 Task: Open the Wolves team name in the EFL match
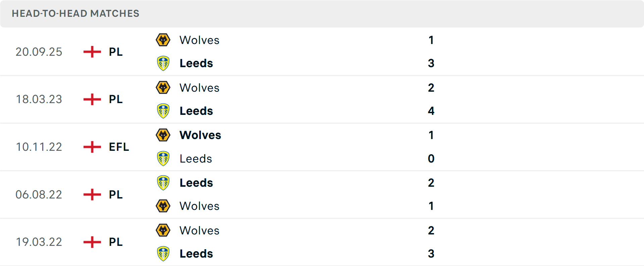click(x=200, y=135)
